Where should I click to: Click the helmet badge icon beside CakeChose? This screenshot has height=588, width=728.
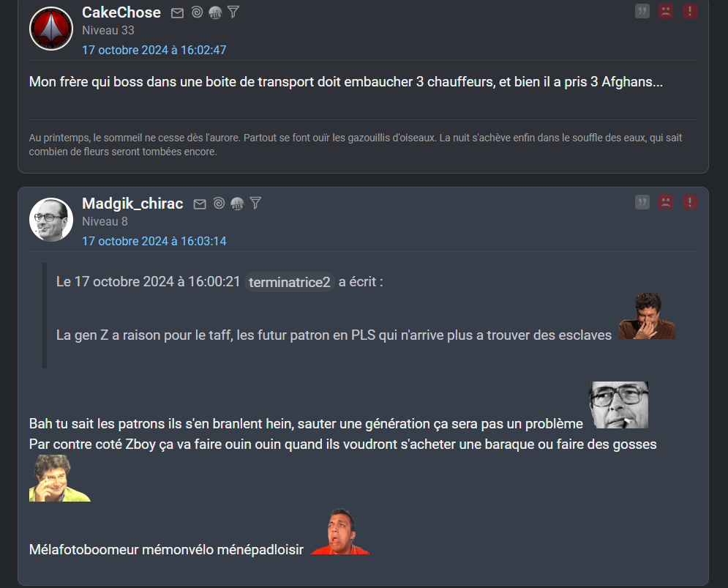point(215,12)
